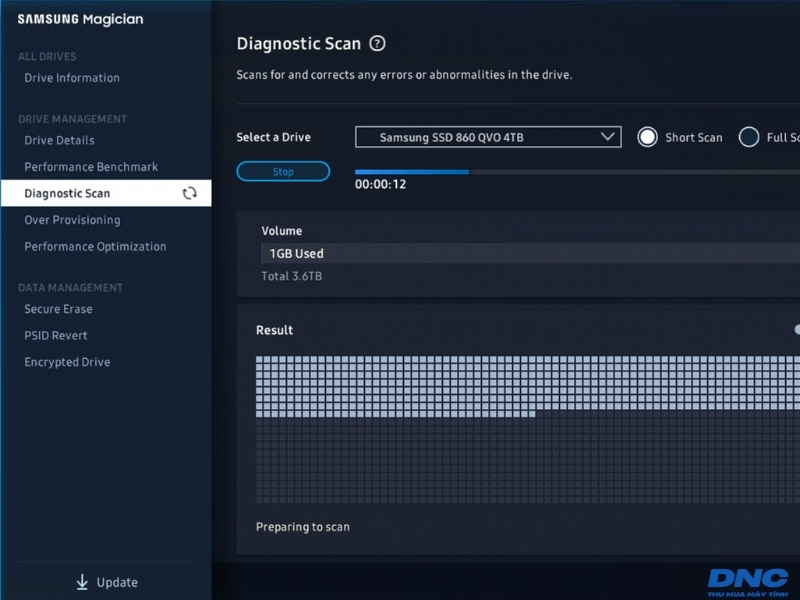Image resolution: width=800 pixels, height=600 pixels.
Task: Click the Samsung Magician logo
Action: point(81,19)
